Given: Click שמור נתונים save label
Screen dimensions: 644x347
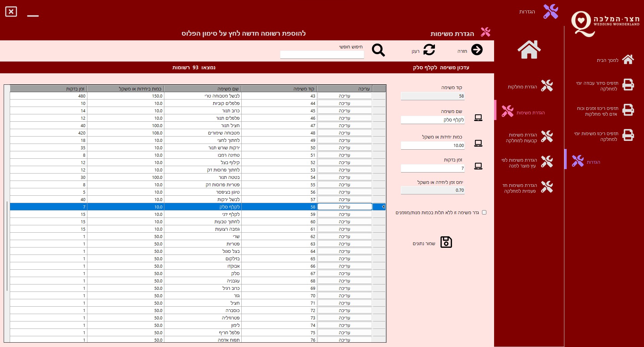Looking at the screenshot, I should pos(424,243).
